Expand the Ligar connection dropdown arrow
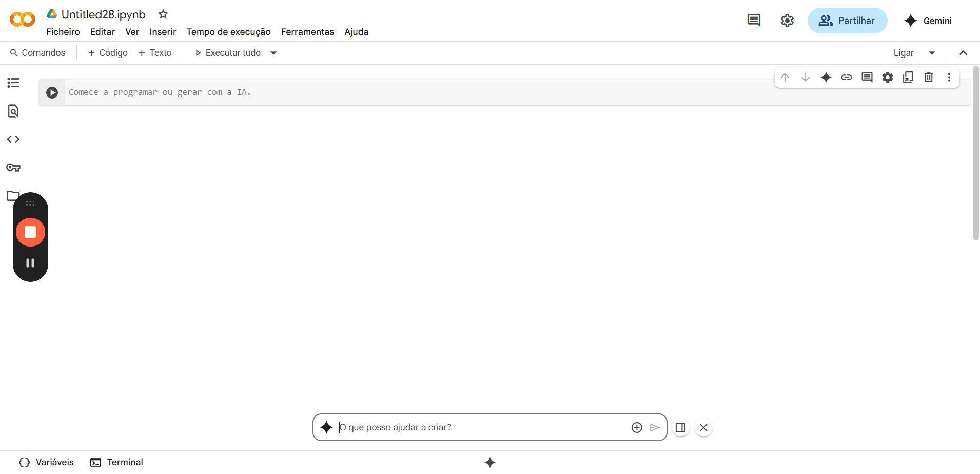 (x=932, y=53)
